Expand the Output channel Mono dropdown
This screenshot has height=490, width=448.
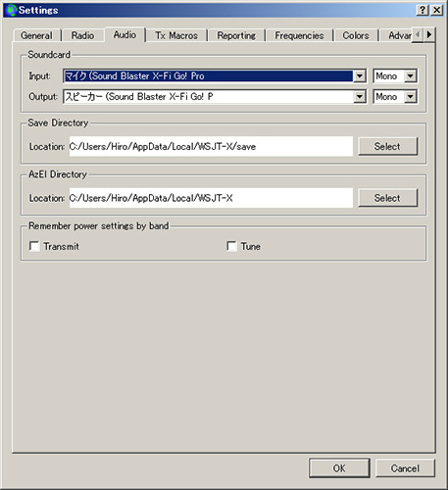click(x=410, y=97)
